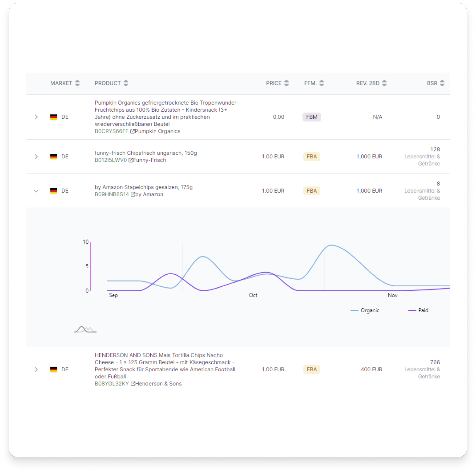Expand the HENDERSON AND SONS row

36,370
